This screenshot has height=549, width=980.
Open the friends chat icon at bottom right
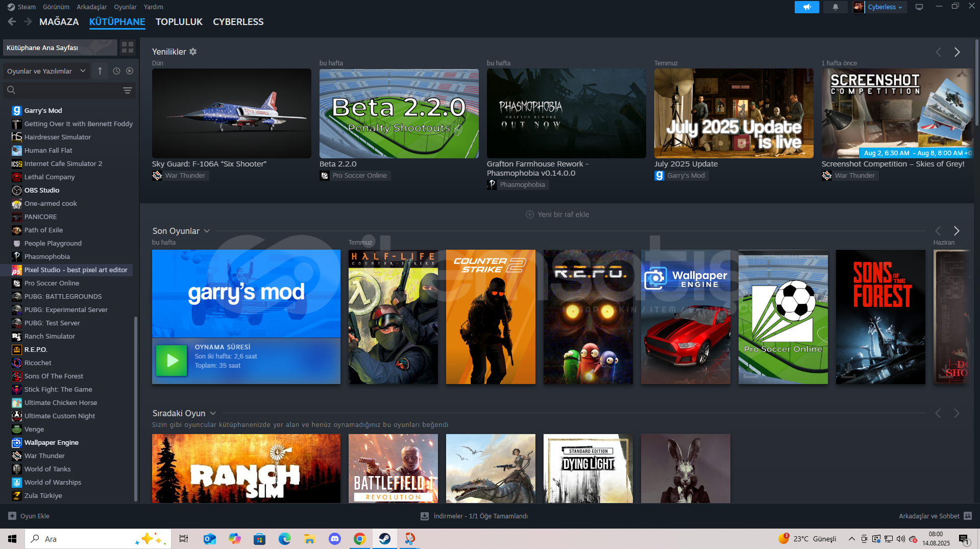tap(968, 516)
